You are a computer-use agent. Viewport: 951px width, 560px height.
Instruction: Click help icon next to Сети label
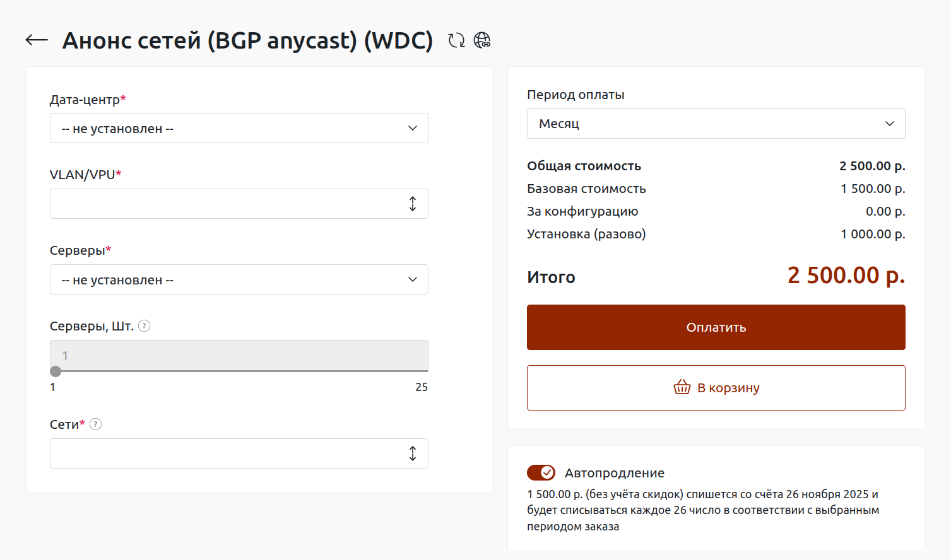coord(96,424)
